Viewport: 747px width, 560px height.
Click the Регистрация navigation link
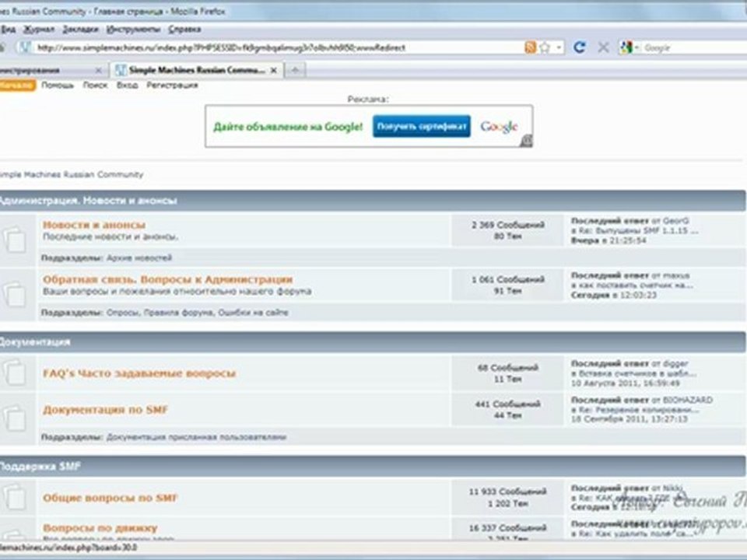pyautogui.click(x=172, y=86)
